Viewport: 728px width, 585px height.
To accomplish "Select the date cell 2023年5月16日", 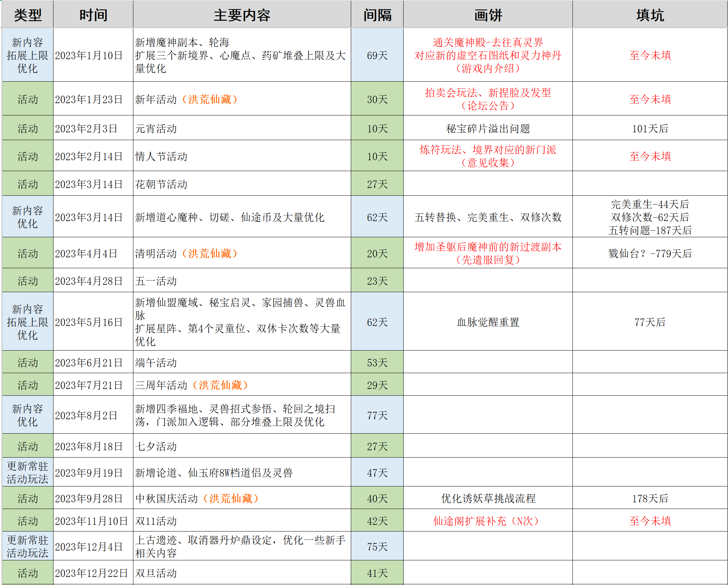I will tap(93, 322).
